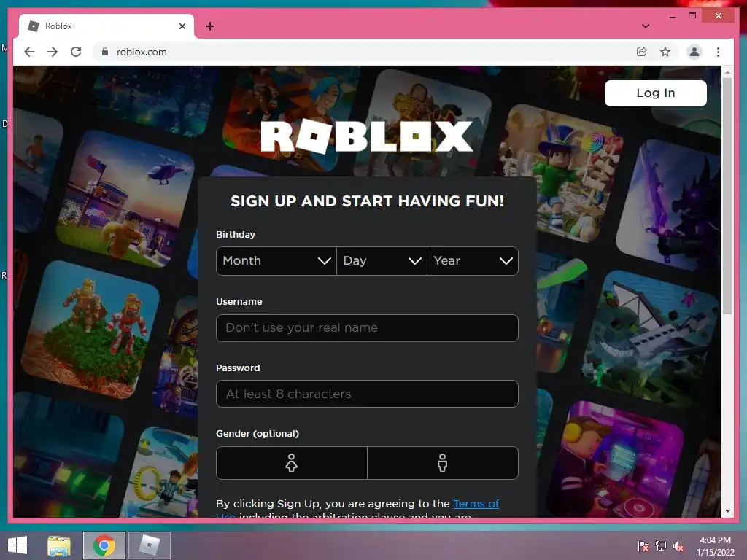Viewport: 747px width, 560px height.
Task: Click the Action Center flag tray icon
Action: [x=643, y=545]
